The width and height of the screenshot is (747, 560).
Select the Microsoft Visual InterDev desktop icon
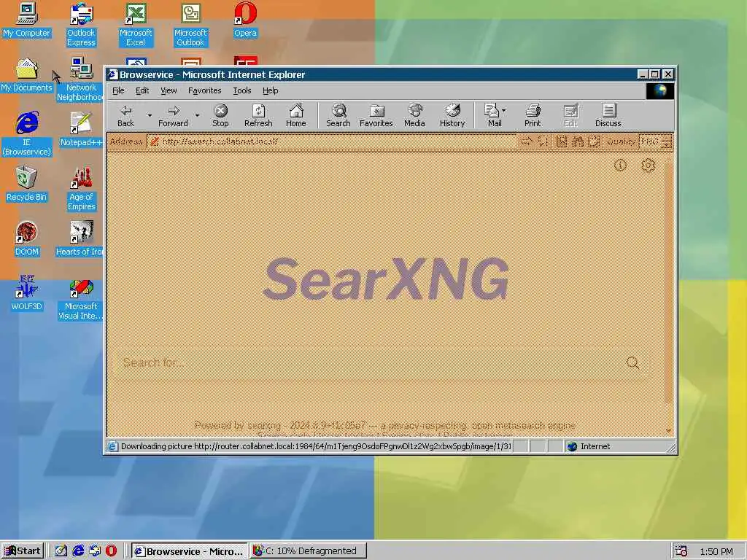[x=80, y=298]
